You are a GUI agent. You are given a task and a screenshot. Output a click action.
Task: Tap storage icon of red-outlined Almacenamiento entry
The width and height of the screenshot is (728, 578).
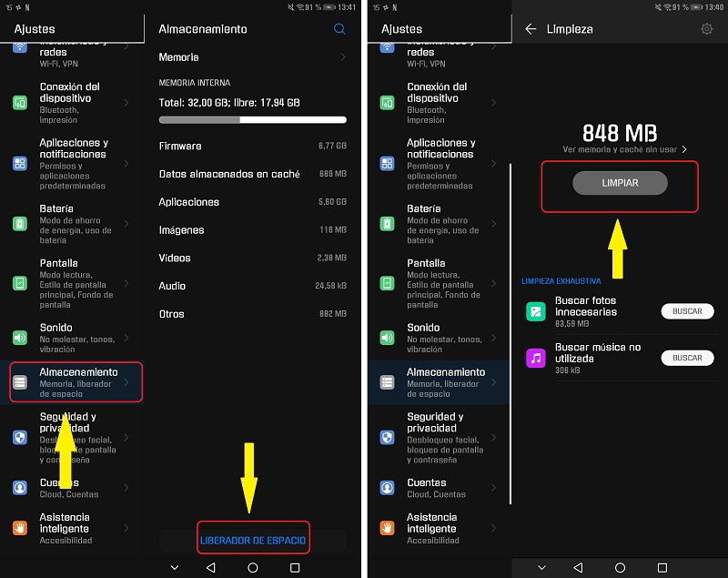pos(20,382)
